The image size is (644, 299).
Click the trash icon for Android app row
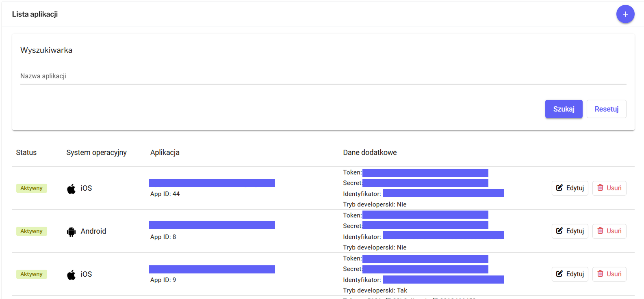(x=600, y=231)
